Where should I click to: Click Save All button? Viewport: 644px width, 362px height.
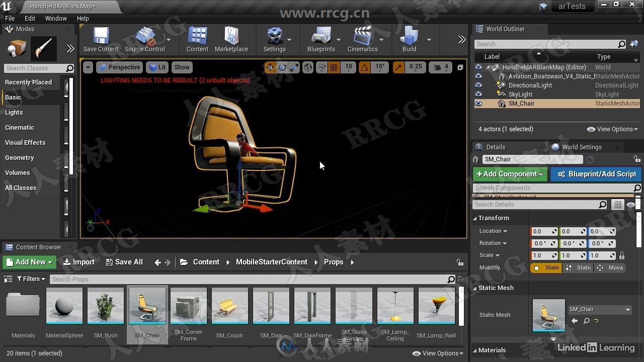[124, 262]
